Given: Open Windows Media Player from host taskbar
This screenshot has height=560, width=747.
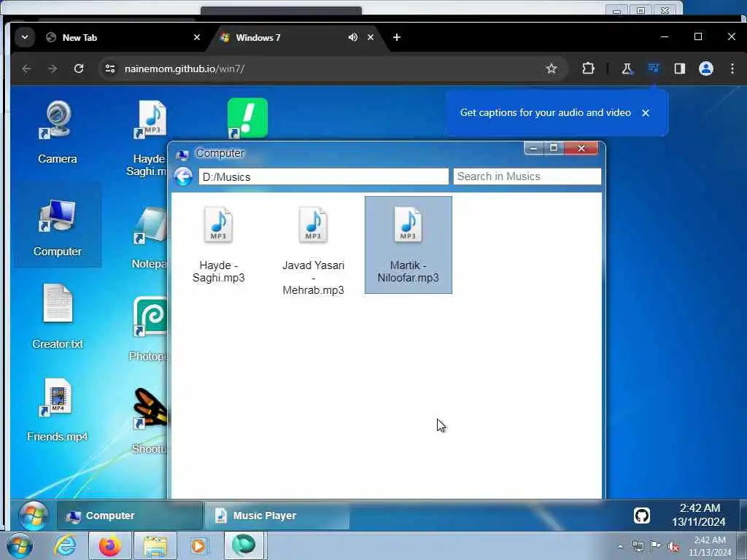Looking at the screenshot, I should tap(199, 545).
